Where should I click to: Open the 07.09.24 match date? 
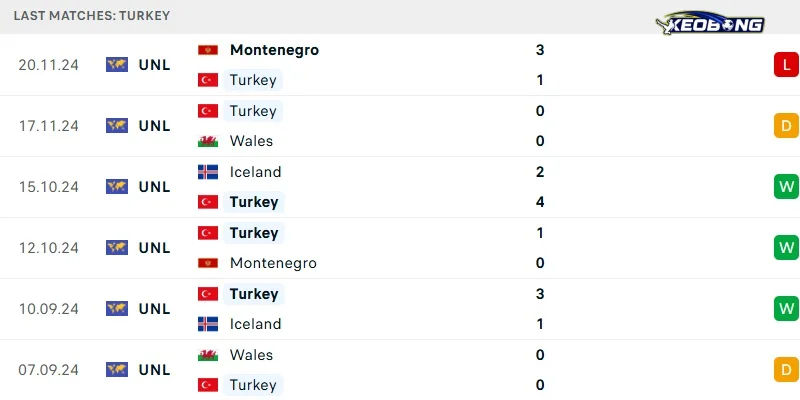coord(48,370)
